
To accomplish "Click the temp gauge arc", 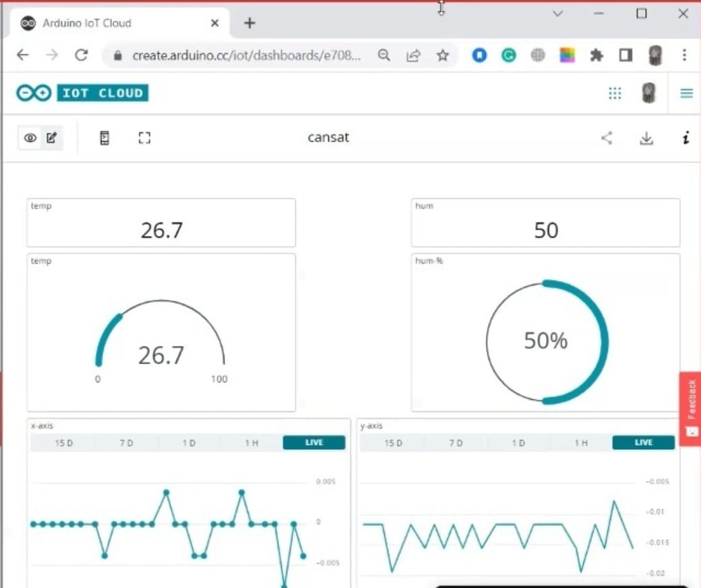I will (161, 332).
